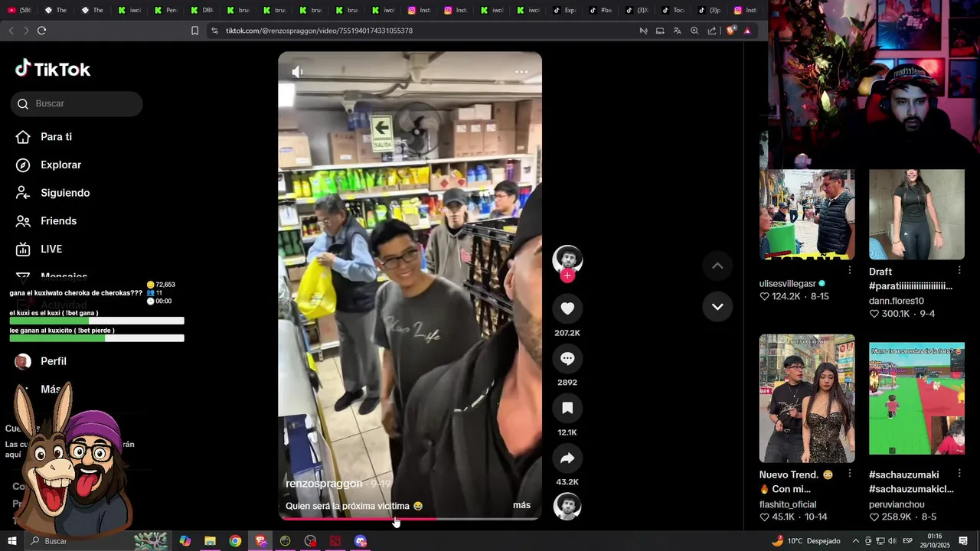Switch to the 'DBK' Kick tab

pos(202,10)
